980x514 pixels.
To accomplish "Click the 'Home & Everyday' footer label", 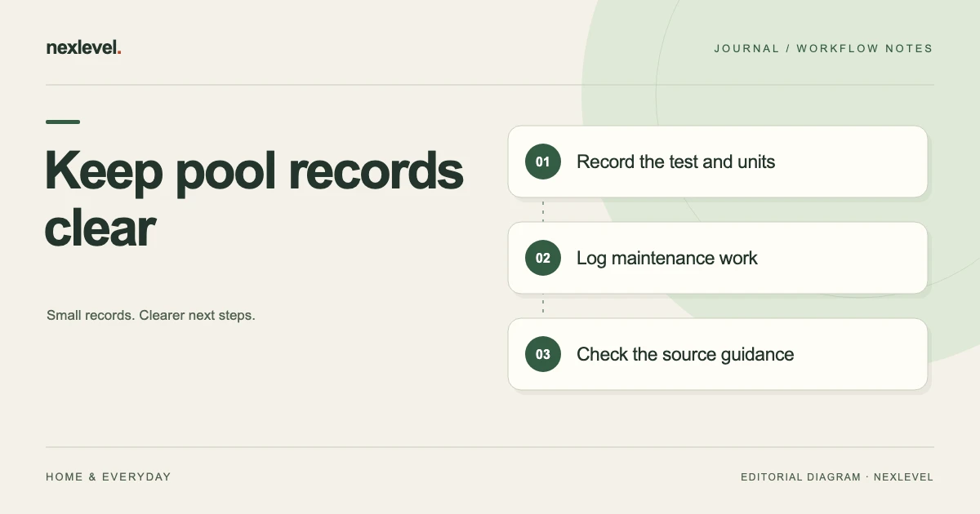I will coord(109,476).
